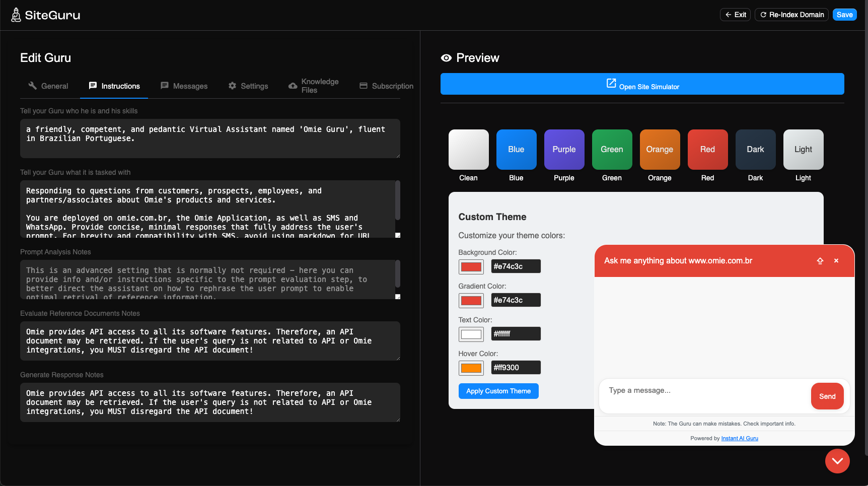This screenshot has width=868, height=486.
Task: Switch to the Settings tab
Action: coord(248,86)
